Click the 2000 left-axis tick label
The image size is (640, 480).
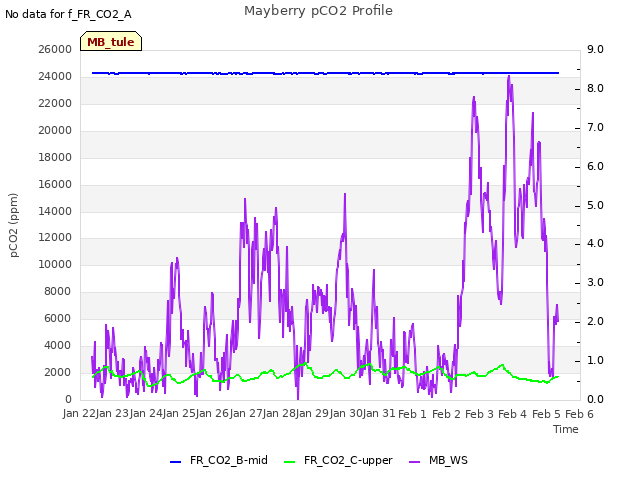58,372
